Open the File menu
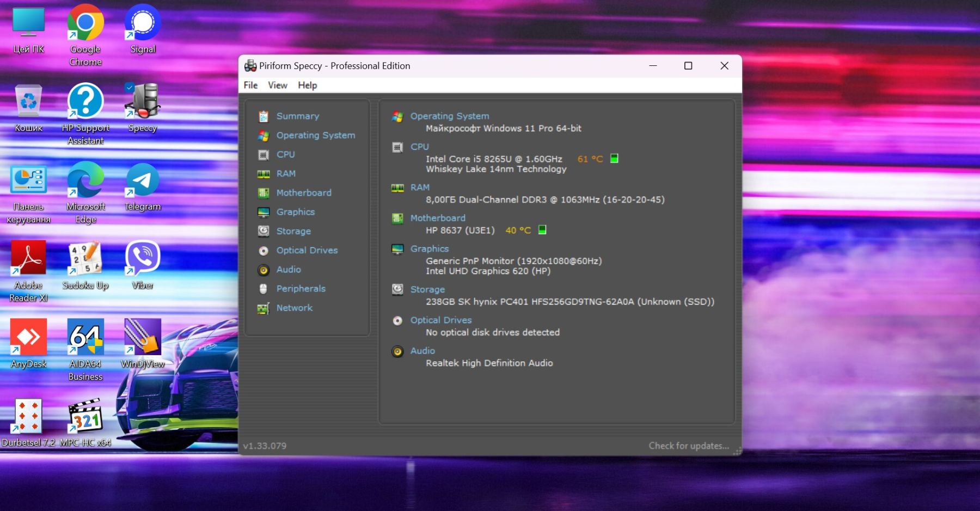980x511 pixels. [x=250, y=85]
